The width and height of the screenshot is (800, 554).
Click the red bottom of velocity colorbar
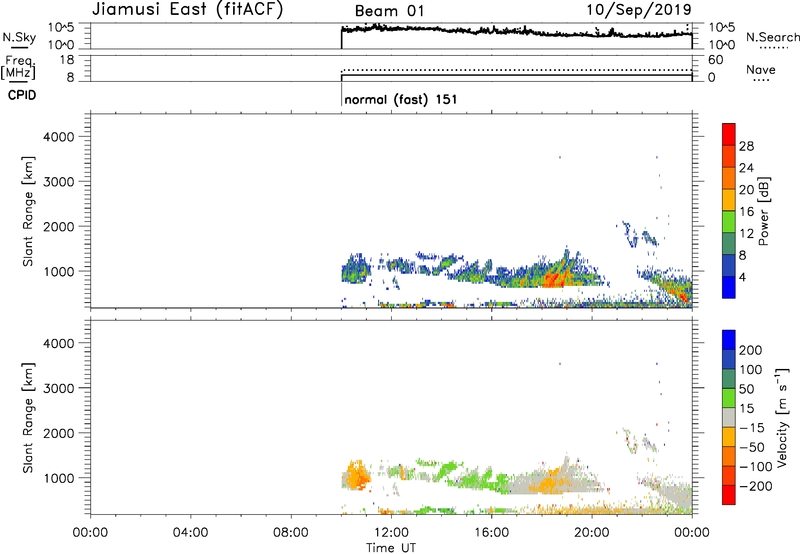(729, 495)
